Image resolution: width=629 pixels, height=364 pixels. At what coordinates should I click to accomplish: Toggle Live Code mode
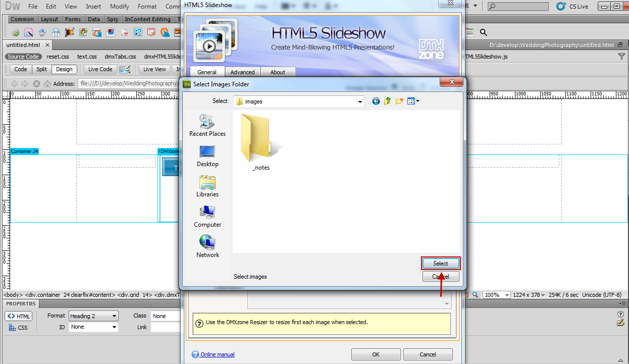click(x=100, y=70)
